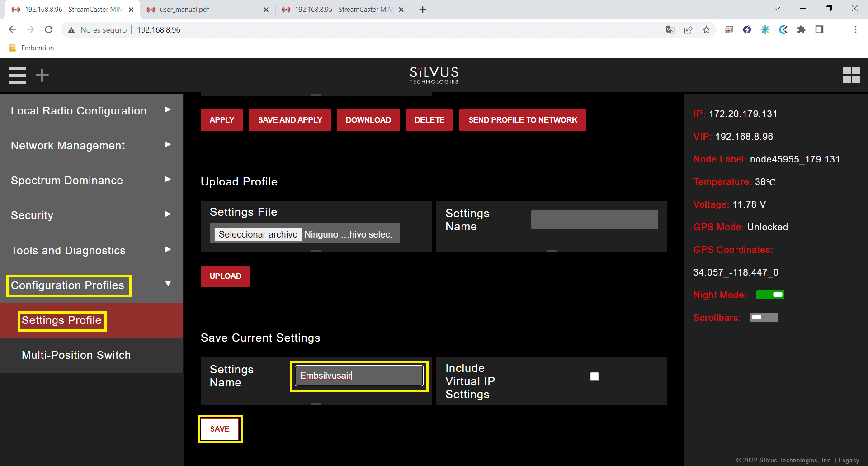Click the Seleccionar archivo file chooser

click(258, 234)
